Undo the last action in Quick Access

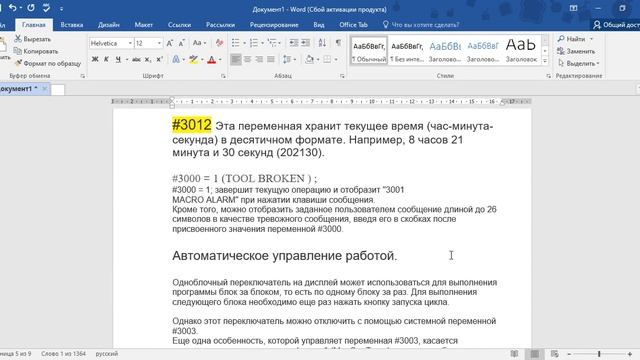pyautogui.click(x=13, y=8)
